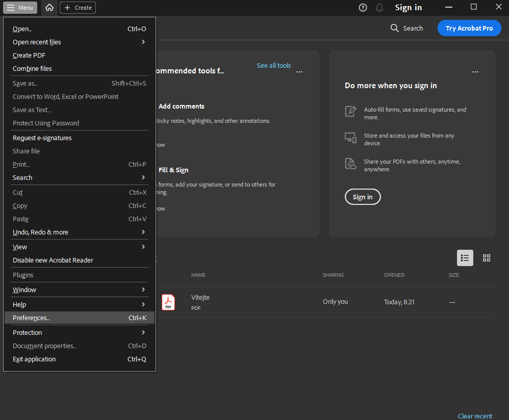Click the Vitejte PDF file icon

coord(168,302)
